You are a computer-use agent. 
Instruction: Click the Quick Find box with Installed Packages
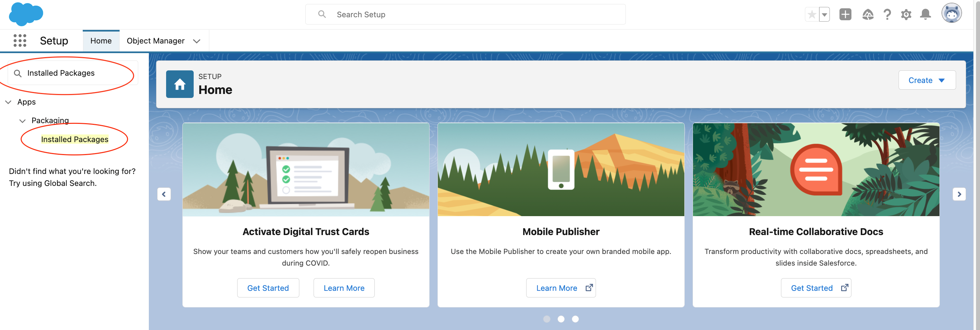tap(73, 73)
